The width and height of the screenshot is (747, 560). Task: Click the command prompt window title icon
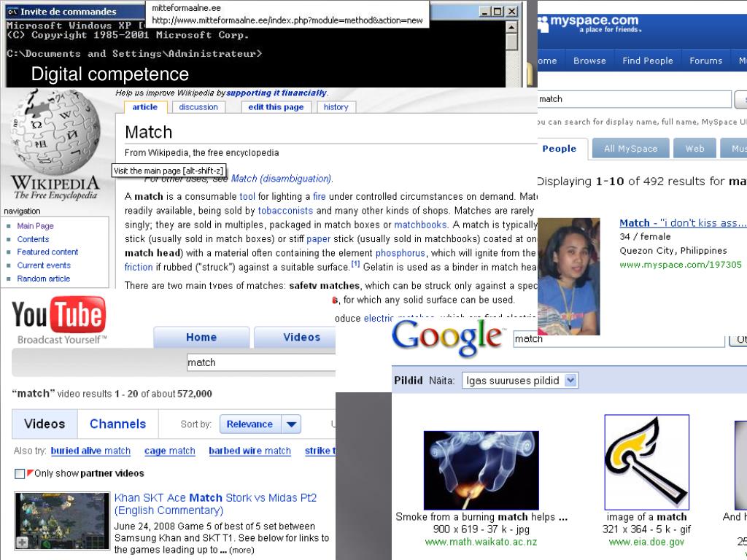pos(12,12)
